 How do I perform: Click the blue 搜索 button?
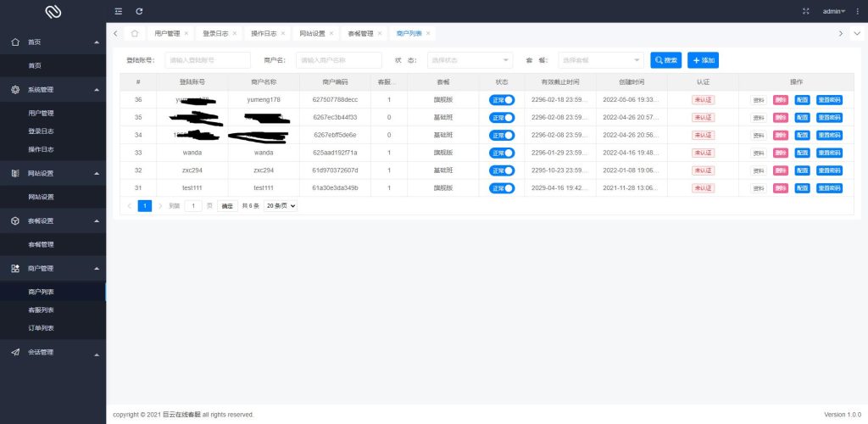[x=665, y=60]
